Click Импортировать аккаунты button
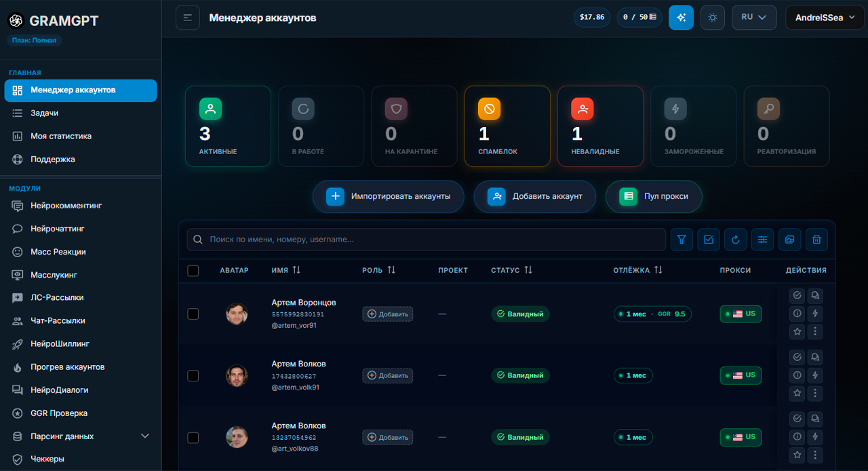 pyautogui.click(x=389, y=196)
